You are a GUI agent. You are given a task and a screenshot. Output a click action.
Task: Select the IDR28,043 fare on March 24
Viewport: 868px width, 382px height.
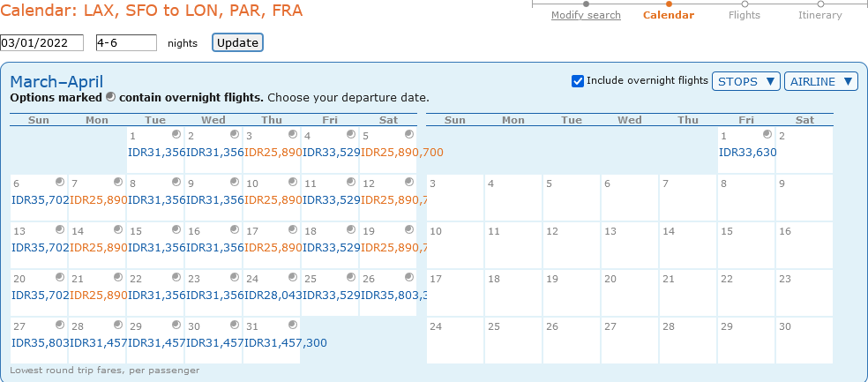273,295
